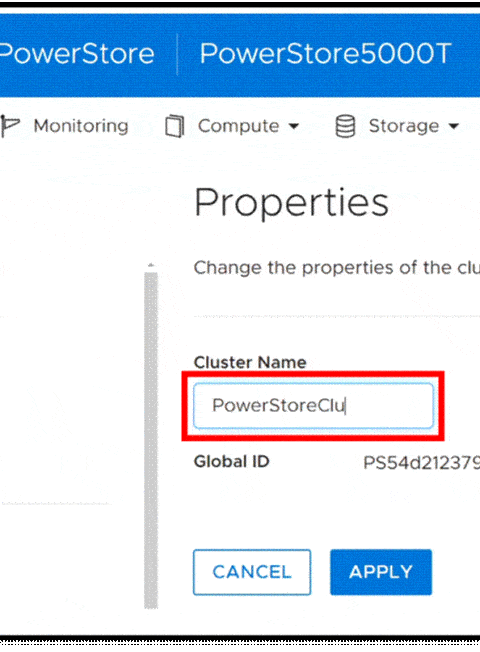
Task: Click the Properties heading
Action: click(x=292, y=203)
